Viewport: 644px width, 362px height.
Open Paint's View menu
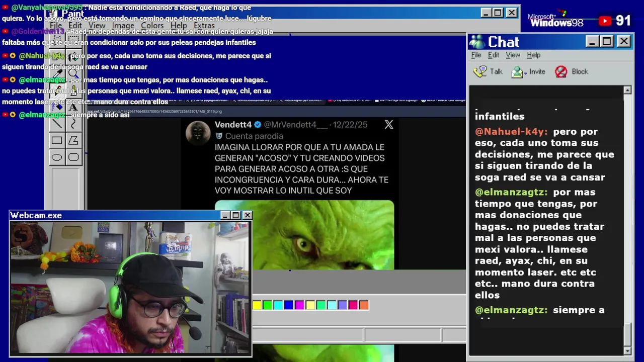(x=97, y=26)
